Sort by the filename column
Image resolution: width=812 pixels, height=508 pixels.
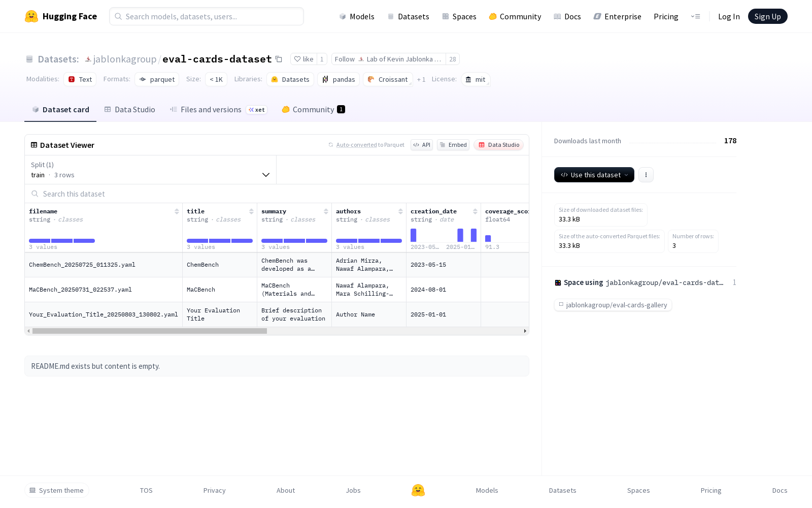177,211
